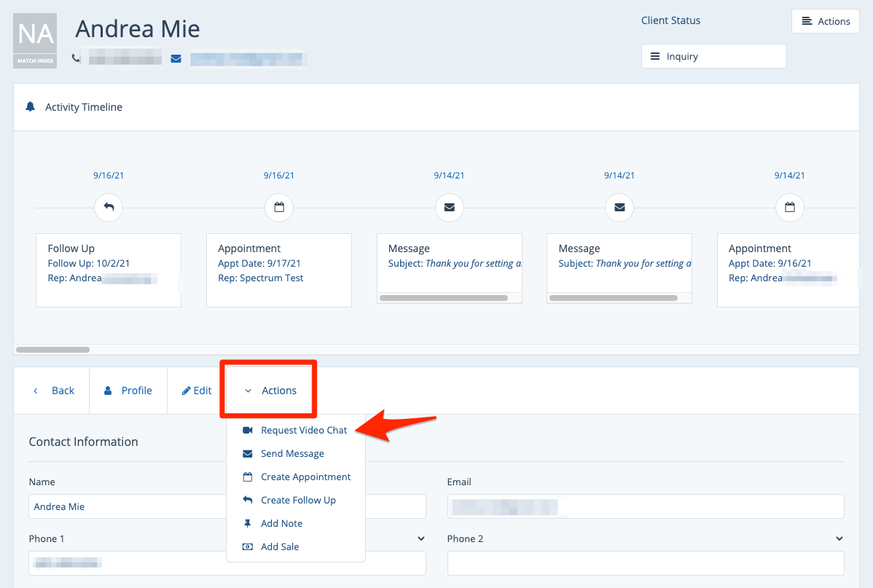Click the money icon beside Add Sale
Screen dimensions: 873x588
pos(247,547)
